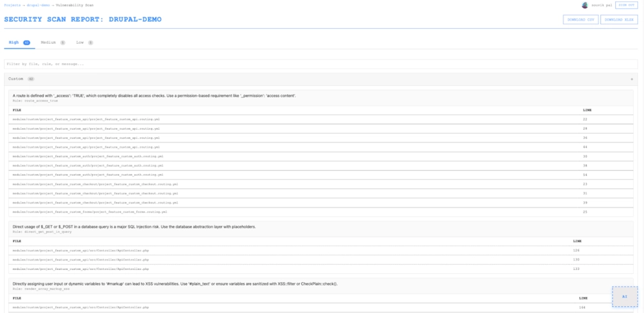Open the AI assistant floating button

(x=625, y=297)
